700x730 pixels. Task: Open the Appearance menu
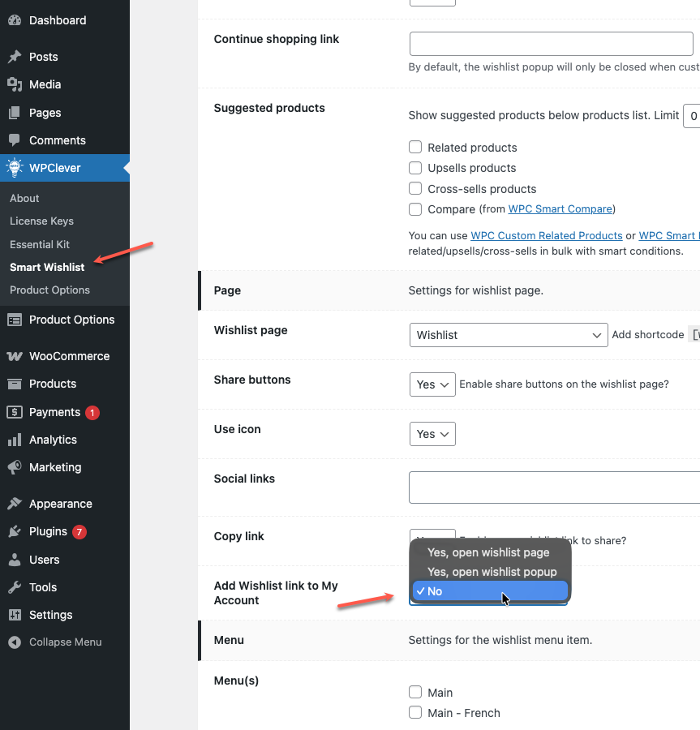point(65,504)
